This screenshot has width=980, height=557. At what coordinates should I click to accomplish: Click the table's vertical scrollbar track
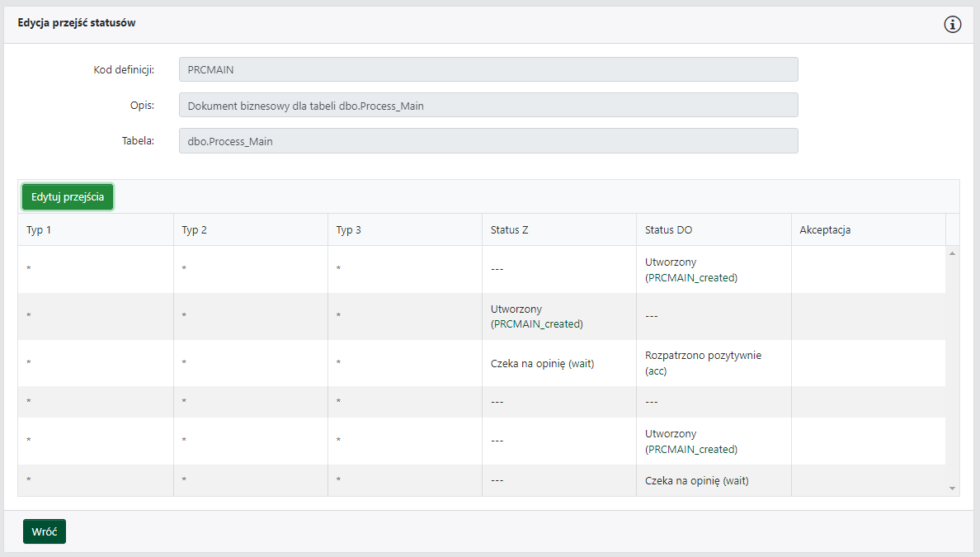coord(953,371)
